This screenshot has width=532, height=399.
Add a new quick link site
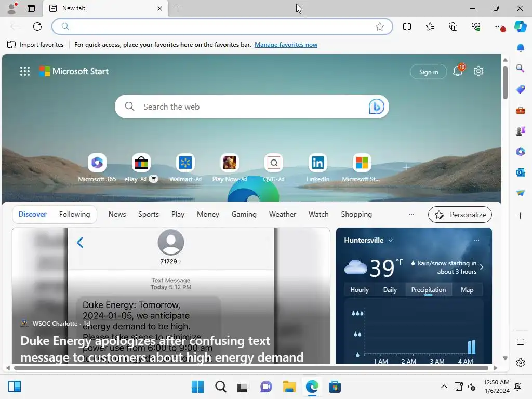[406, 167]
